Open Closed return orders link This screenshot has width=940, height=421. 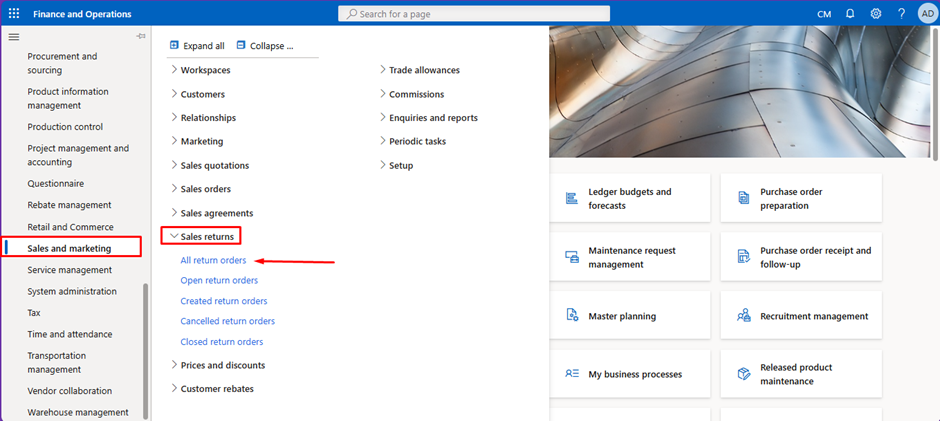pos(222,341)
